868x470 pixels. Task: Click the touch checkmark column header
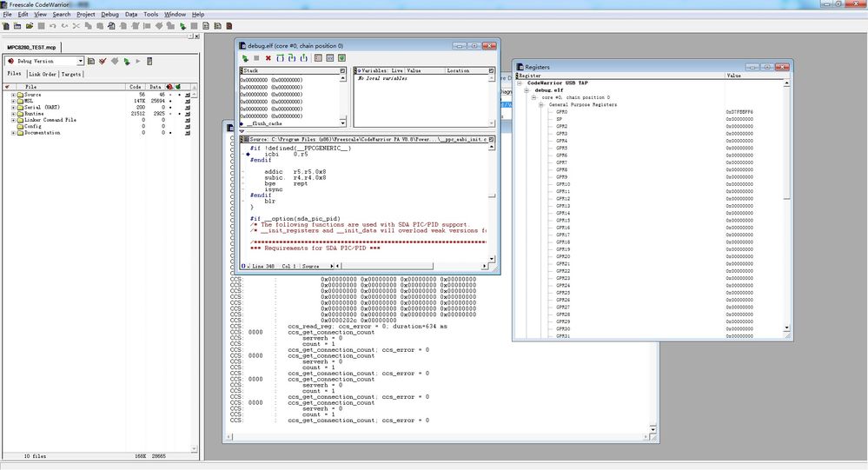(x=7, y=87)
